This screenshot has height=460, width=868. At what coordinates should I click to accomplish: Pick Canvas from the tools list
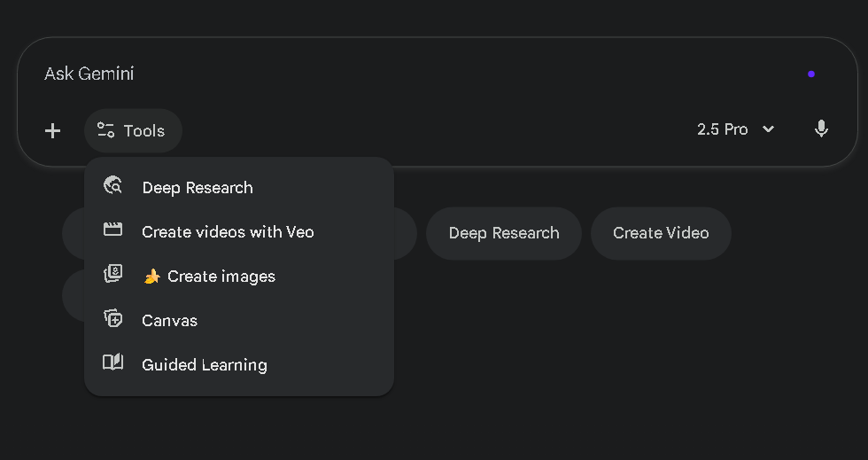[x=169, y=321]
